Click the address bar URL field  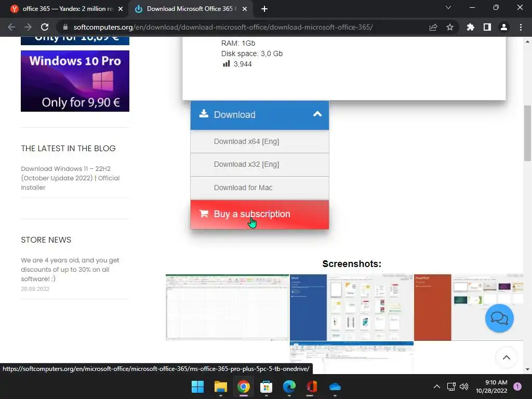223,27
